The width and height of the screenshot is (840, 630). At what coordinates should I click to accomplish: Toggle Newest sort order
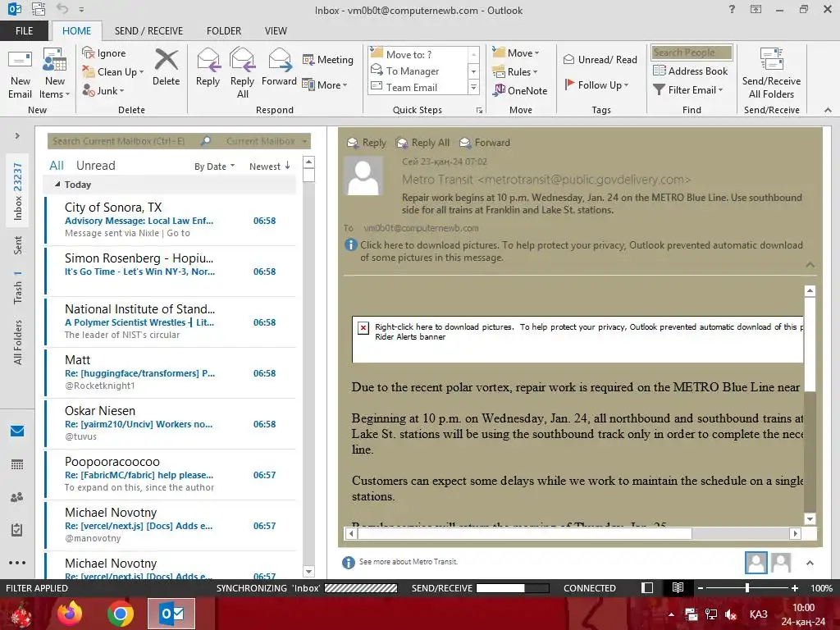click(269, 166)
